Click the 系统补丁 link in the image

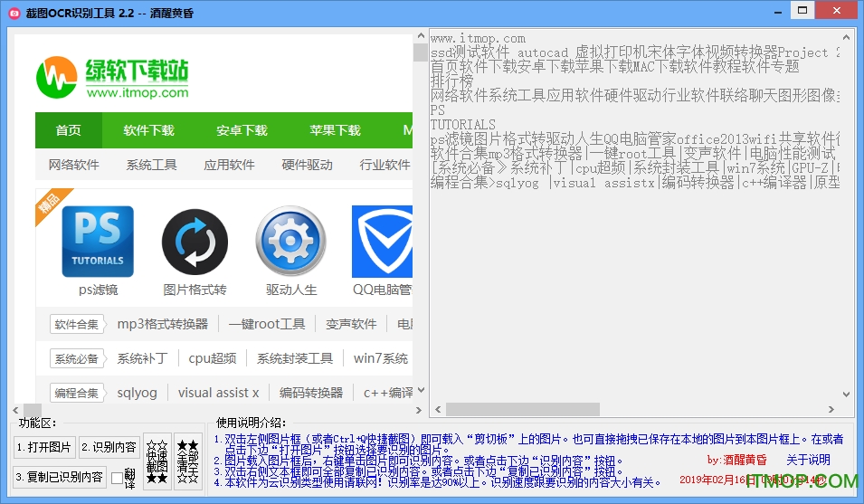pyautogui.click(x=142, y=358)
